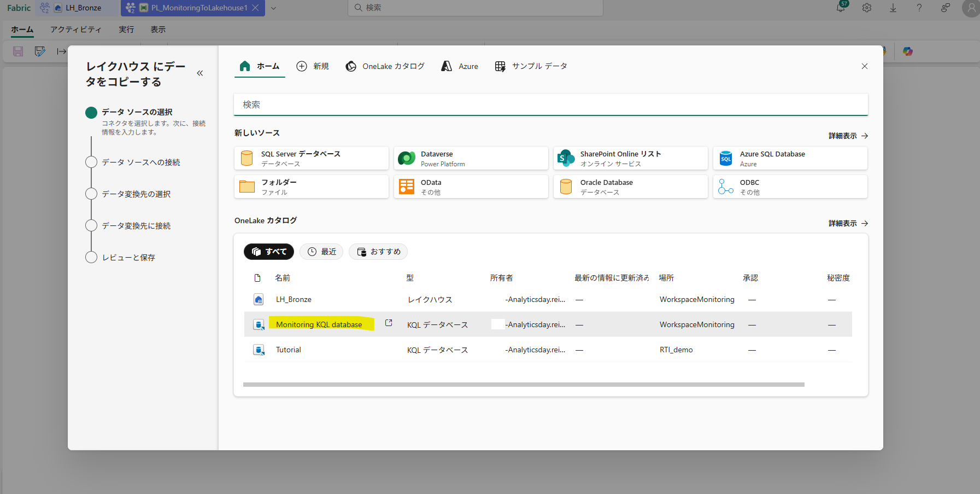Choose the OData source card
980x494 pixels.
click(471, 187)
